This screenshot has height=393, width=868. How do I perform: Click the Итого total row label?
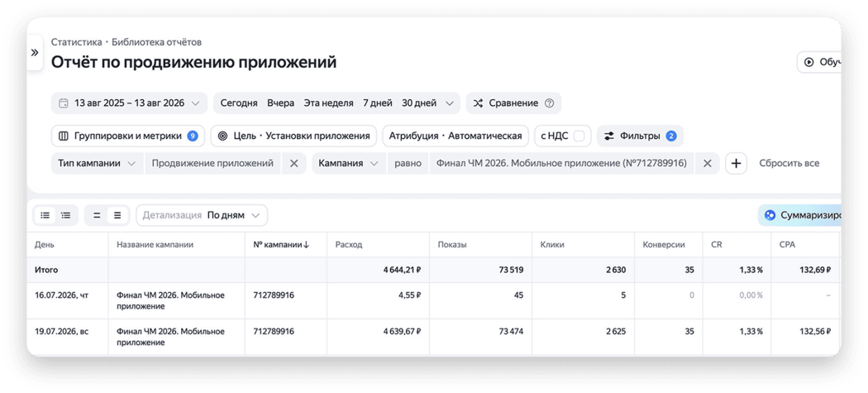coord(46,270)
